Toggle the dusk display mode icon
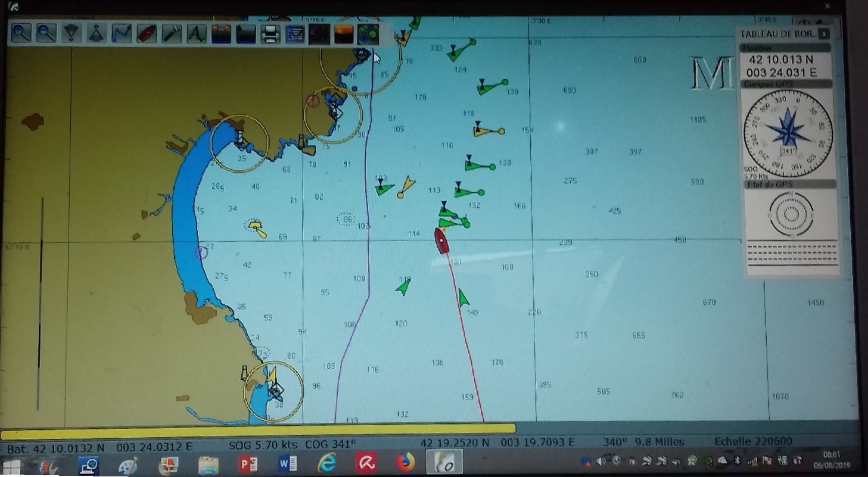868x477 pixels. pos(344,34)
